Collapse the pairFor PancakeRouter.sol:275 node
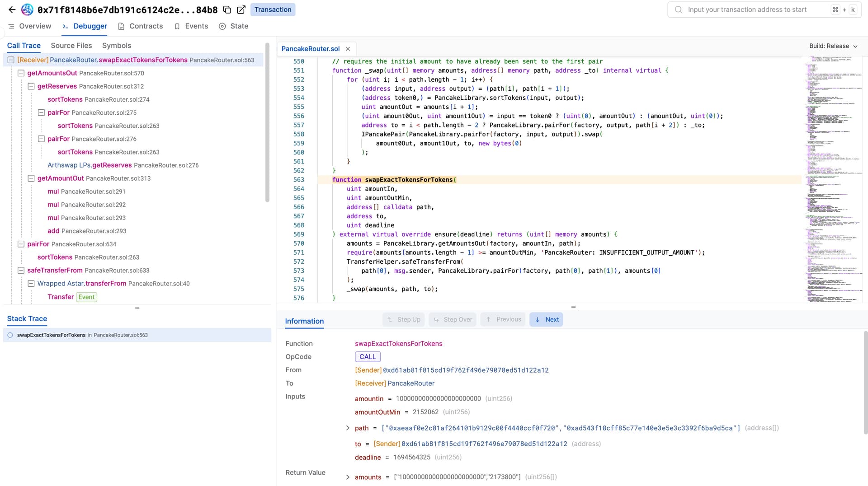The height and width of the screenshot is (486, 868). 41,112
